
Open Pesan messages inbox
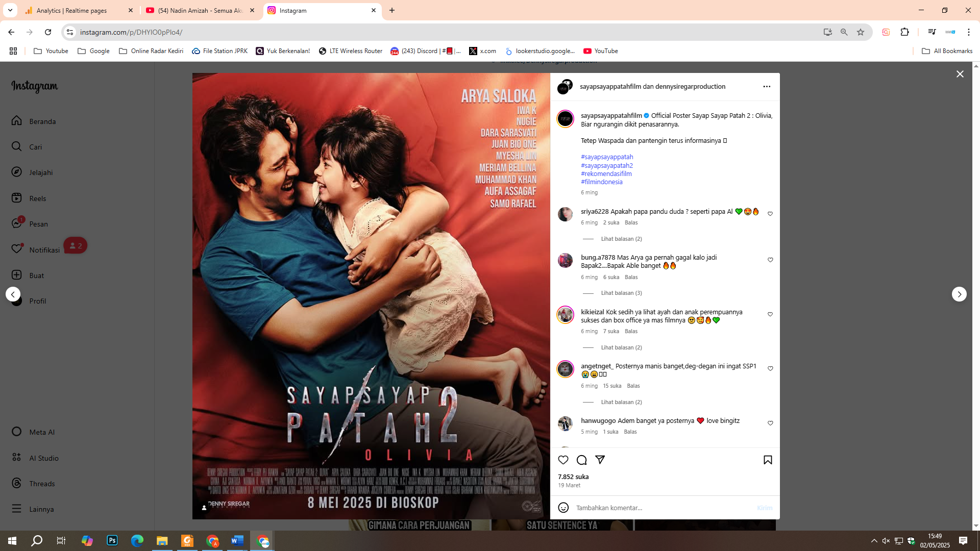[x=30, y=223]
